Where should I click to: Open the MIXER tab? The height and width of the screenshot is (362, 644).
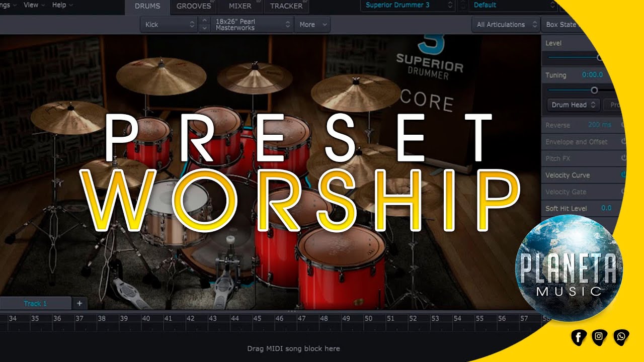coord(240,7)
